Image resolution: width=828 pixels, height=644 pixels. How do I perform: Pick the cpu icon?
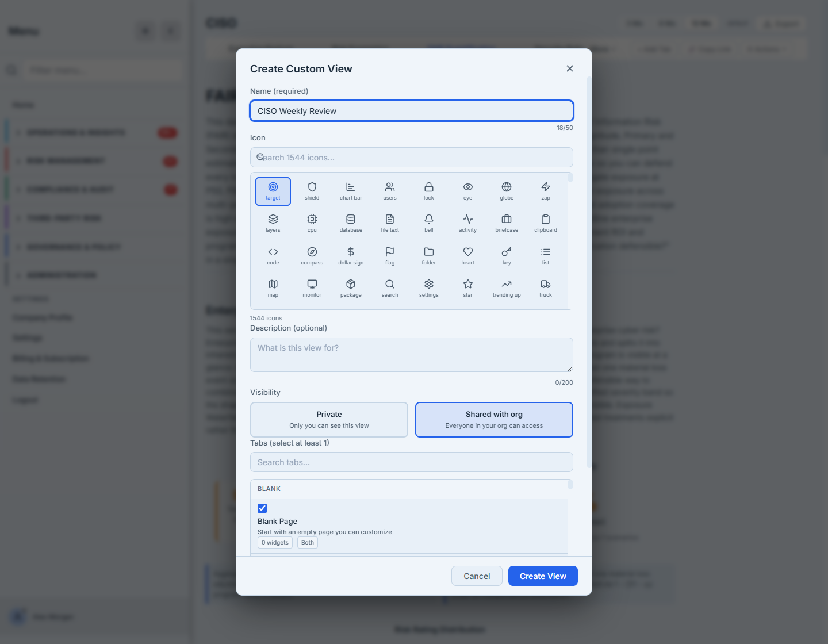[x=312, y=224]
